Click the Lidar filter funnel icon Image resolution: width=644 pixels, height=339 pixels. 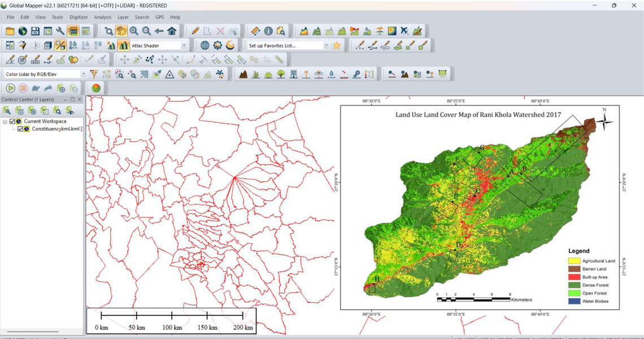[x=94, y=74]
